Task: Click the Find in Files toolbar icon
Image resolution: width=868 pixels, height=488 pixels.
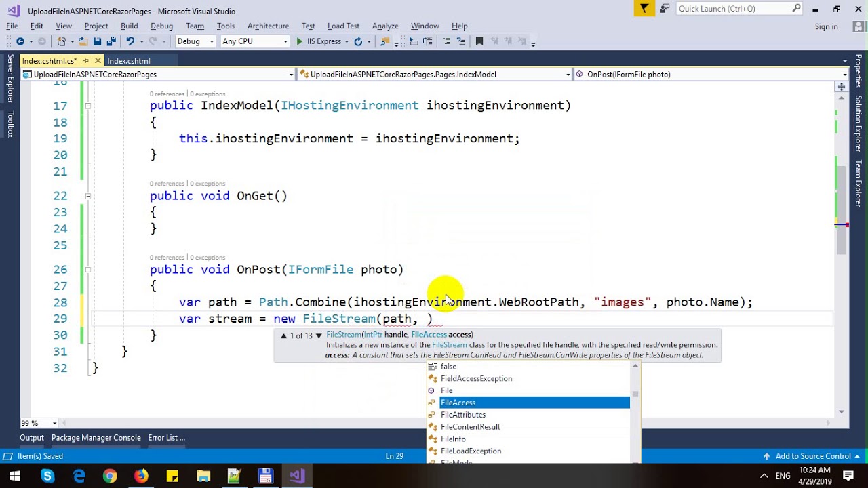Action: 385,41
